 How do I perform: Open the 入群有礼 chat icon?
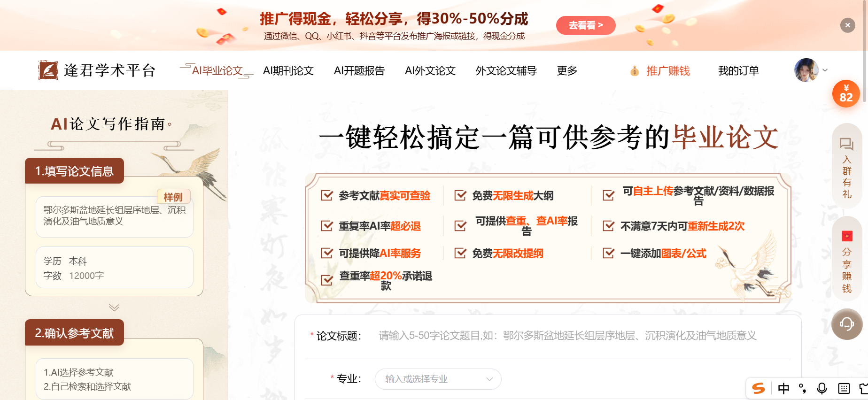(x=846, y=144)
